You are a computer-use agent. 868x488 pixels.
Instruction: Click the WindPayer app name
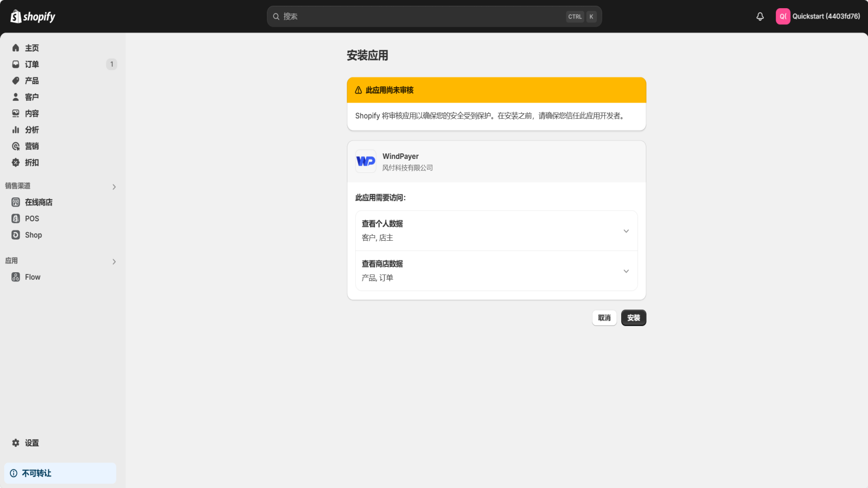pos(400,156)
